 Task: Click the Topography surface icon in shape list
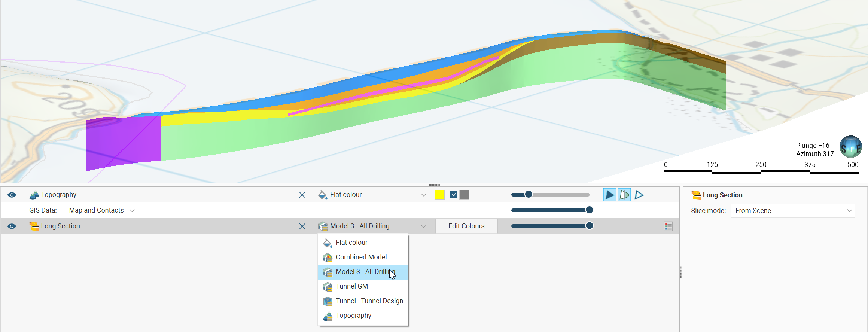(x=34, y=195)
